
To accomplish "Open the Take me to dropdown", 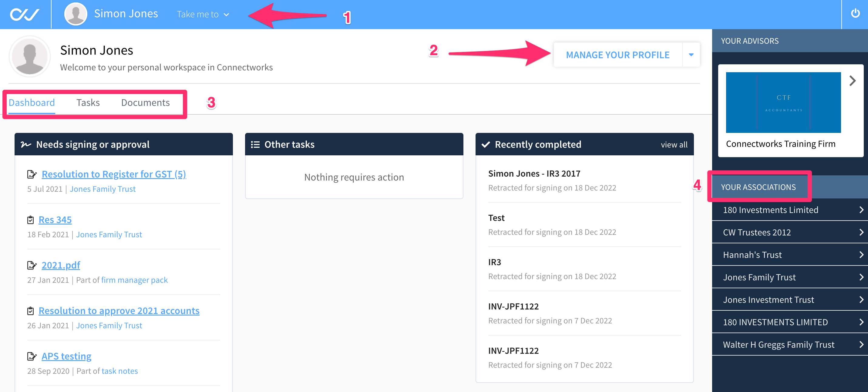I will pyautogui.click(x=203, y=14).
